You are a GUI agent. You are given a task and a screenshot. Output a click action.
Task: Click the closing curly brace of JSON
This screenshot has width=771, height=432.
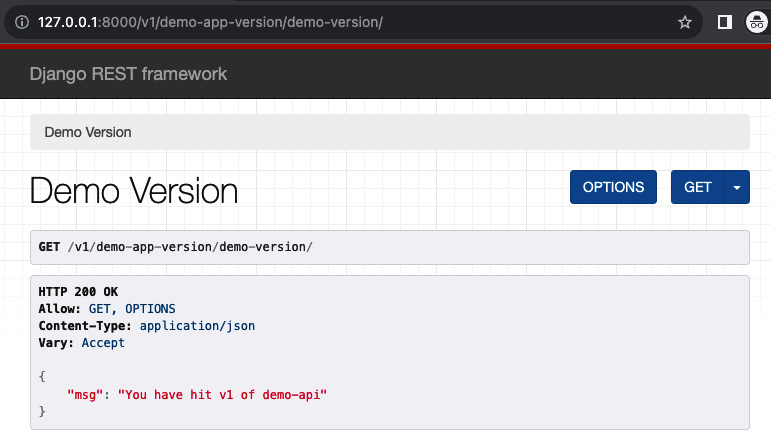coord(42,411)
